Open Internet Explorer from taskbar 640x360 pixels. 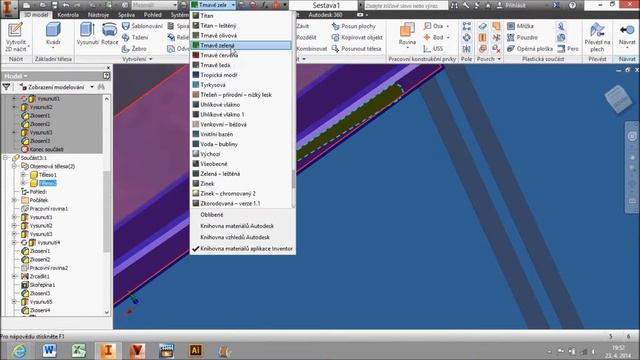click(19, 350)
